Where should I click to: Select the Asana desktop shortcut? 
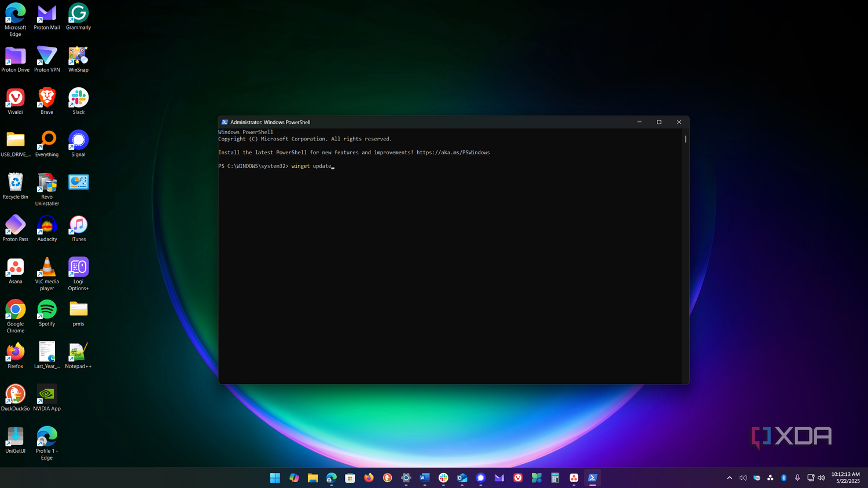coord(16,271)
